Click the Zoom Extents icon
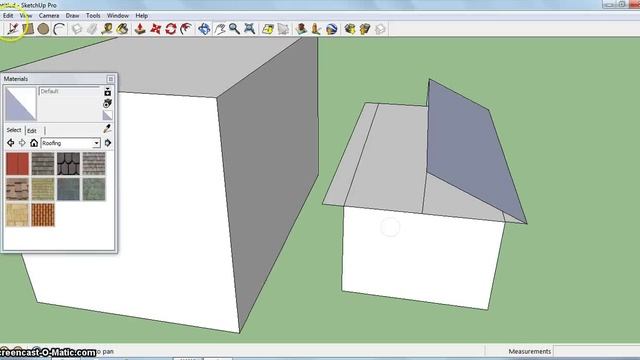The height and width of the screenshot is (360, 640). coord(249,29)
